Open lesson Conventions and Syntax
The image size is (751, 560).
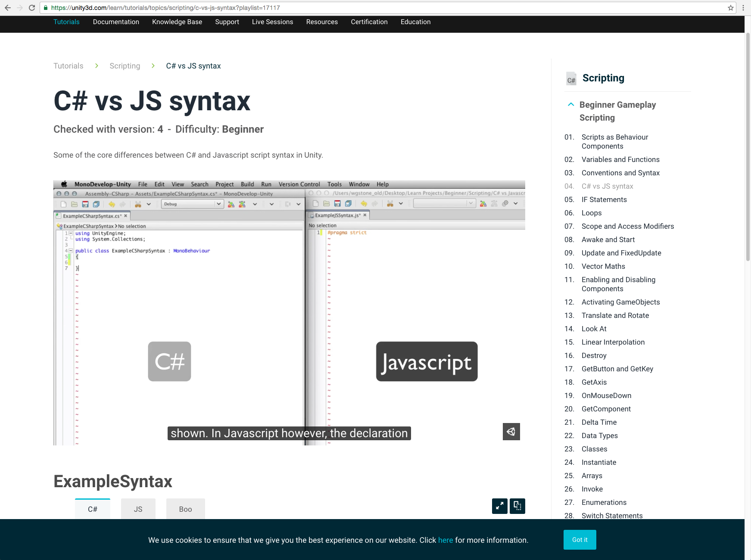620,173
